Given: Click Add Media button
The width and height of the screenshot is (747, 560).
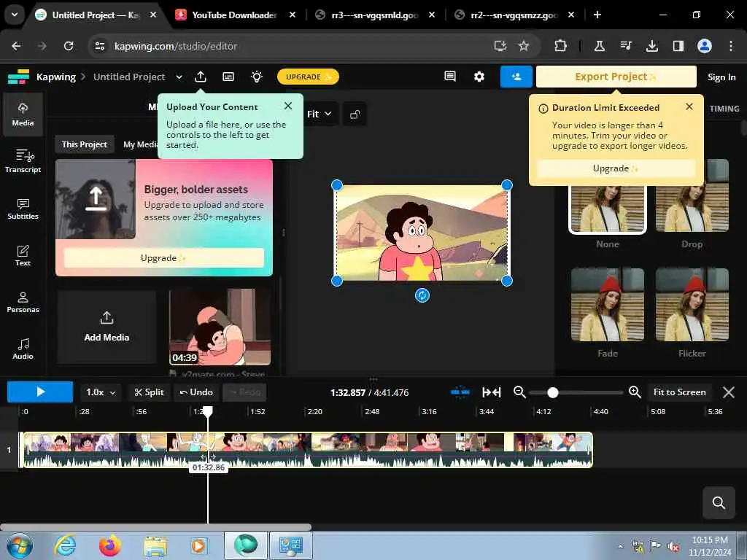Looking at the screenshot, I should (x=107, y=327).
